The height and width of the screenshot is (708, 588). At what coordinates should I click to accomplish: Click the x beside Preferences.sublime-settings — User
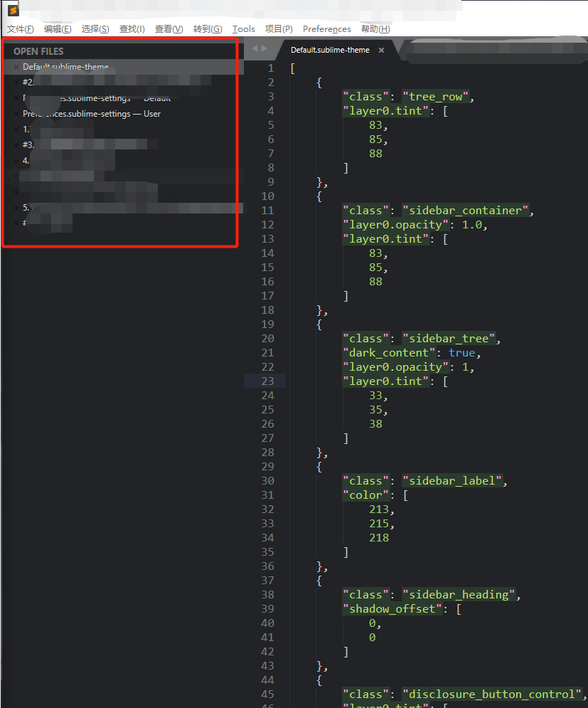16,114
